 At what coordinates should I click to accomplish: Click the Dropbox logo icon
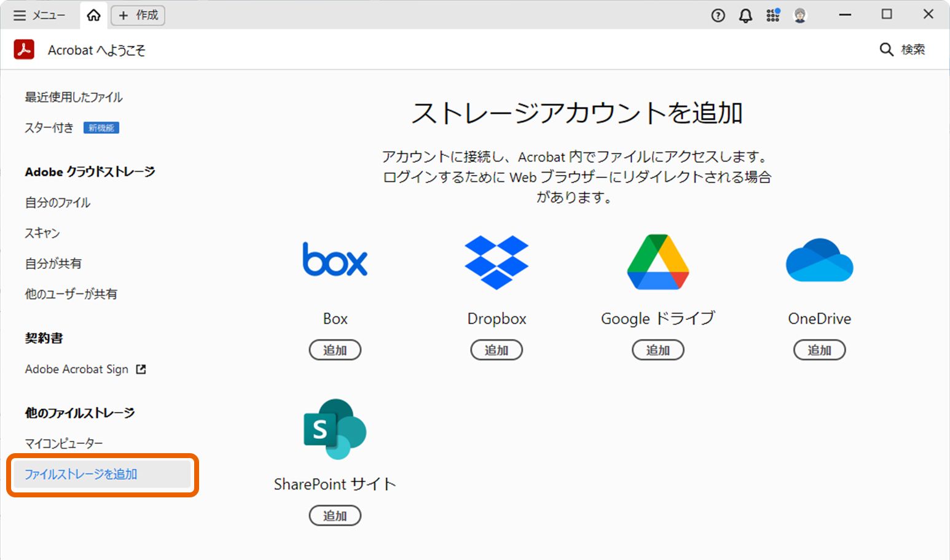497,262
